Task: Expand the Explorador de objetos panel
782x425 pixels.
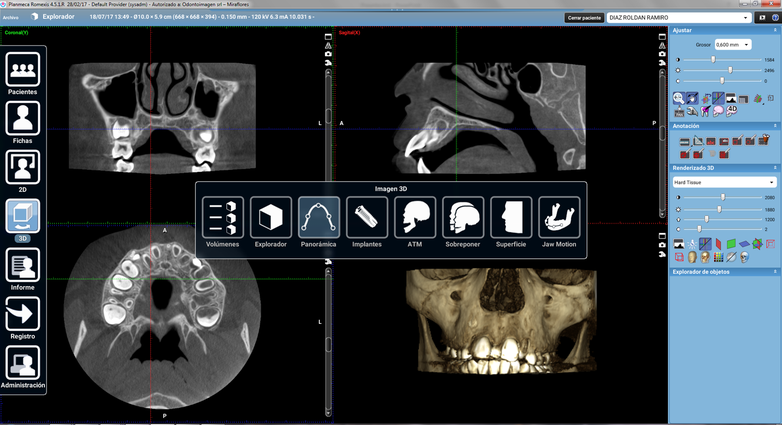Action: pos(775,272)
